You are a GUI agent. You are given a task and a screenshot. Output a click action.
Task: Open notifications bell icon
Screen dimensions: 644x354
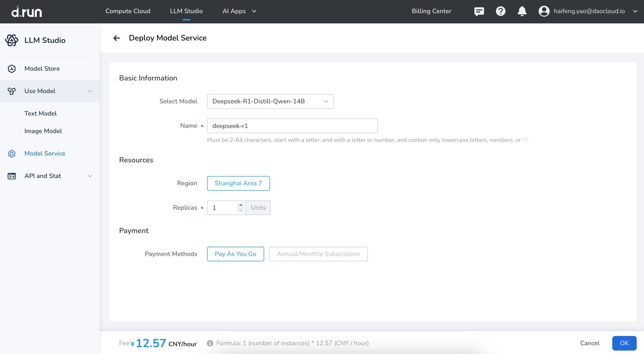click(x=522, y=11)
